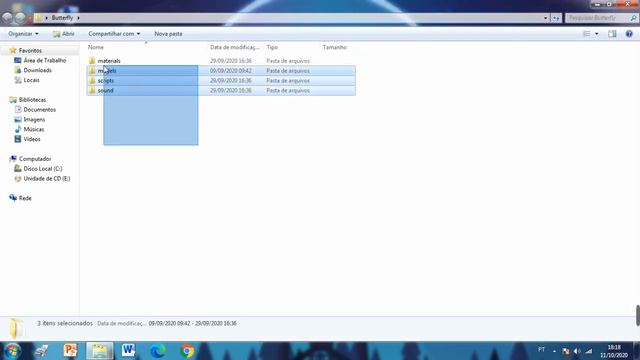Select the sound folder icon
640x360 pixels.
pyautogui.click(x=92, y=90)
